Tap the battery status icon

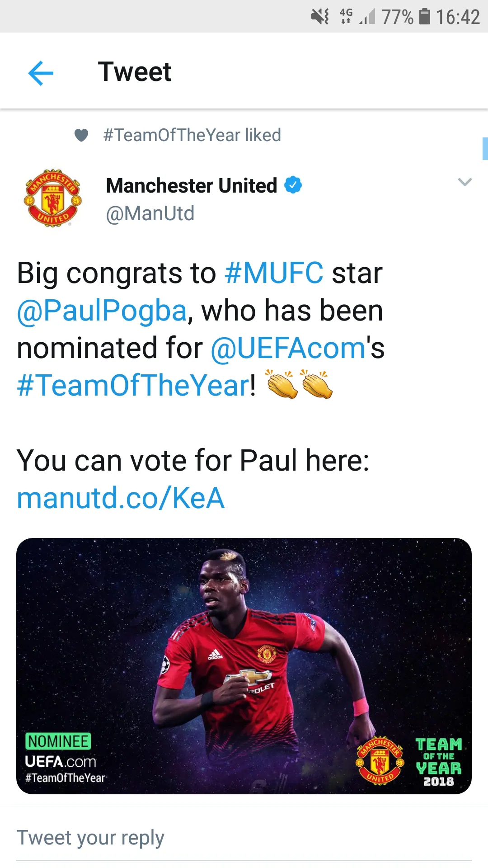tap(424, 17)
